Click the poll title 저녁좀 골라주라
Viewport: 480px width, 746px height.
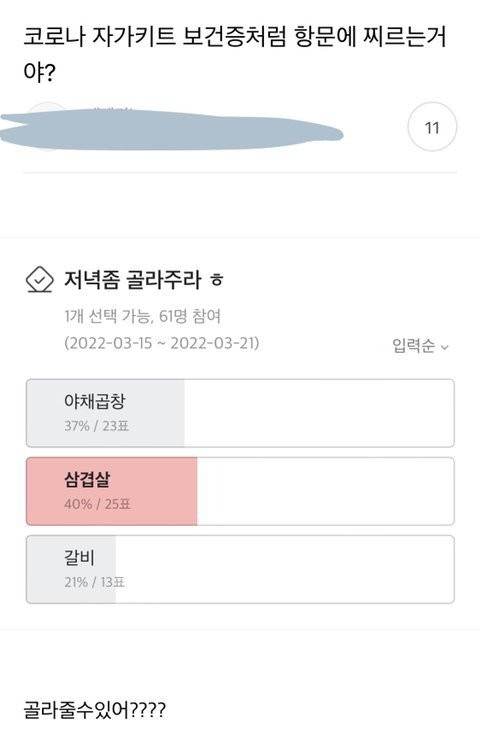pyautogui.click(x=133, y=280)
